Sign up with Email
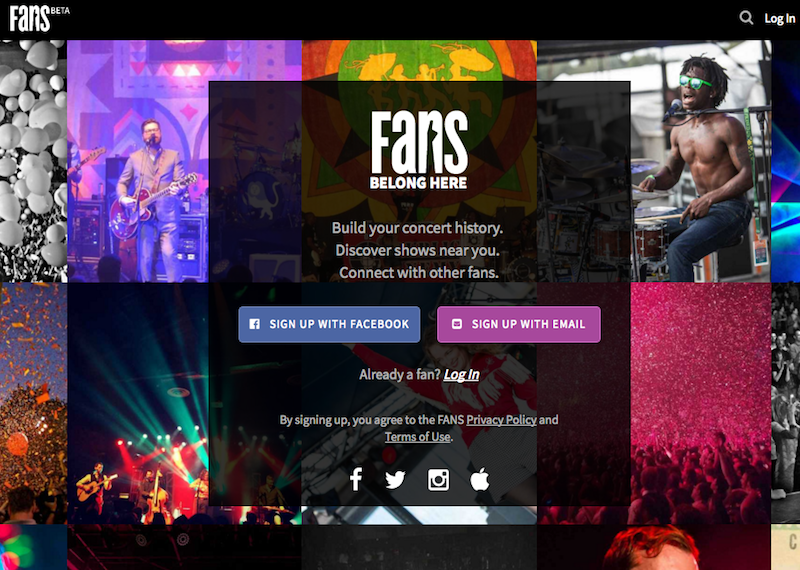The height and width of the screenshot is (570, 800). coord(519,324)
